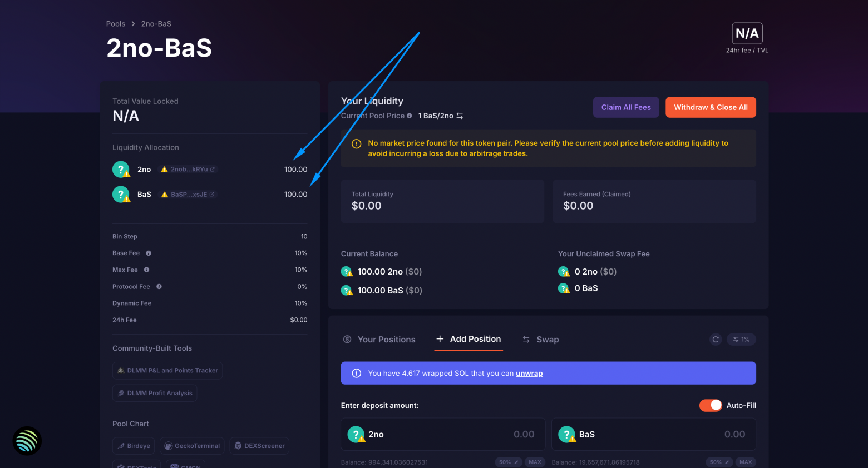Viewport: 868px width, 468px height.
Task: Open the pool chart on GeckoTerminal
Action: click(x=192, y=445)
